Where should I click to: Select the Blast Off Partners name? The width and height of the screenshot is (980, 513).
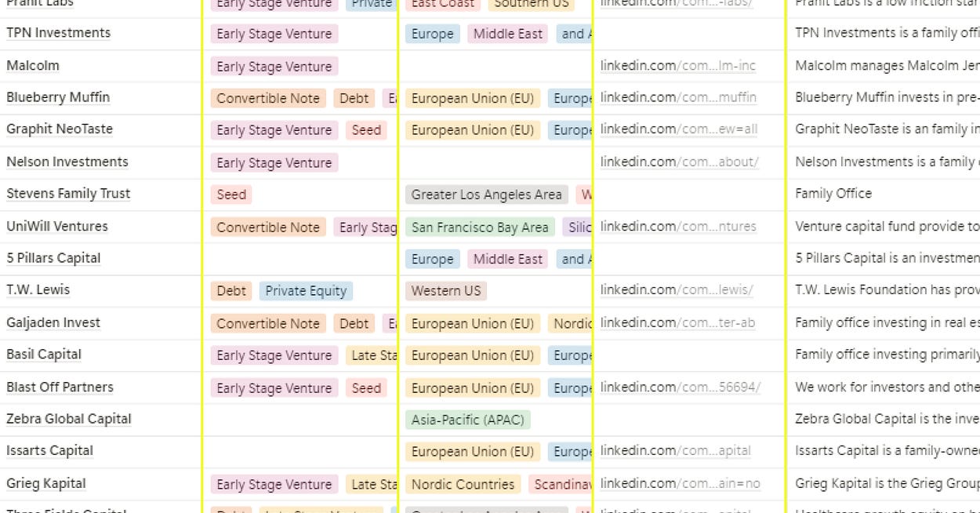tap(60, 387)
